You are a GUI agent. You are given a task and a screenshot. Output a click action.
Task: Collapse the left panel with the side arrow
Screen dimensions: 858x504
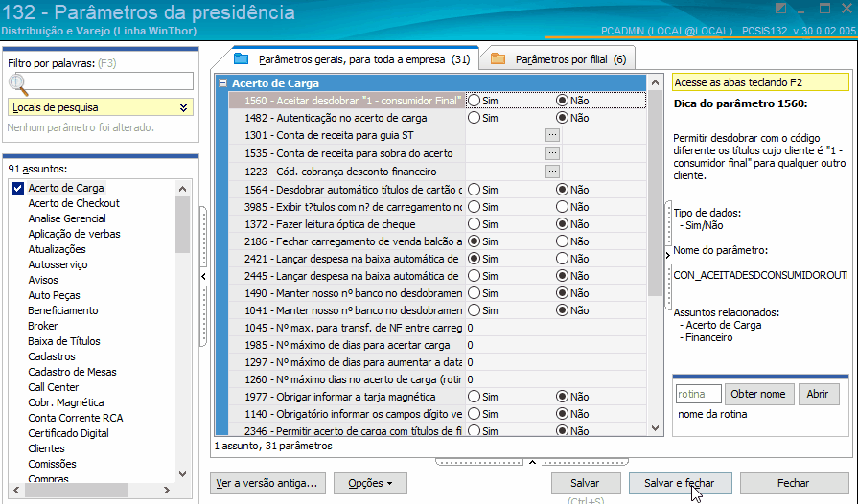point(203,276)
